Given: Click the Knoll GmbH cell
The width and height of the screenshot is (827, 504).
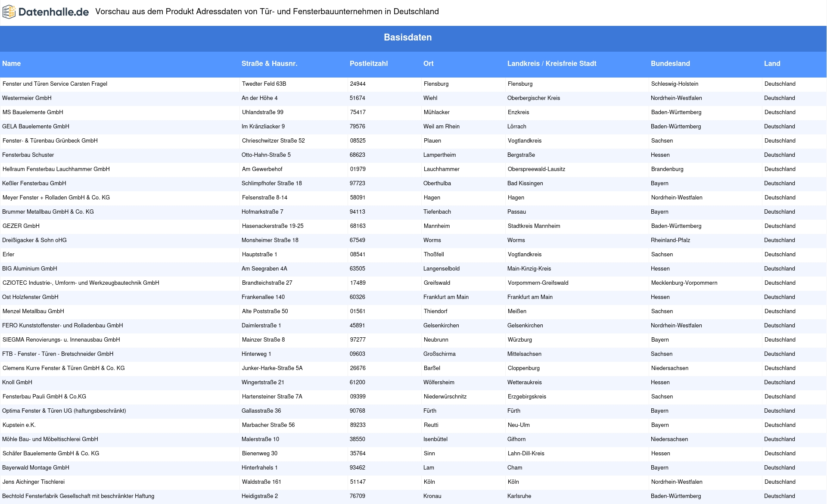Looking at the screenshot, I should [17, 382].
